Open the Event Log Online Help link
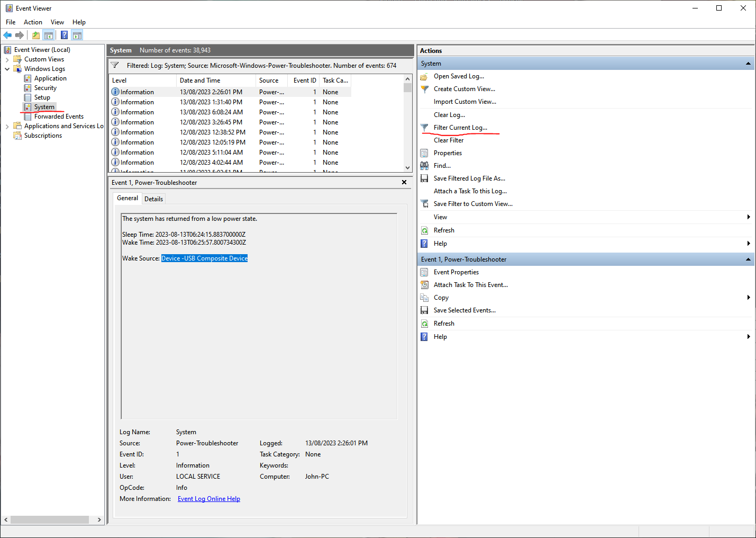This screenshot has height=538, width=756. coord(209,499)
